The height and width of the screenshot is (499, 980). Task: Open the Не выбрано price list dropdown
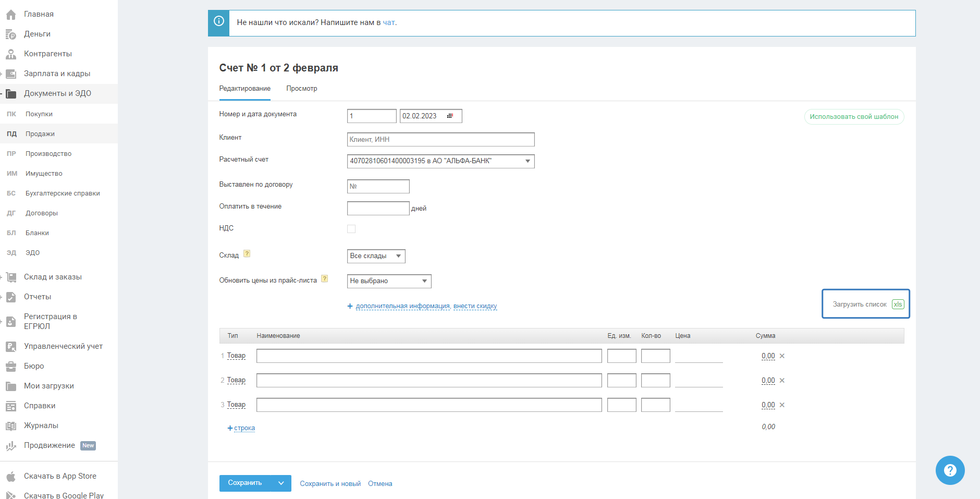[x=424, y=281]
